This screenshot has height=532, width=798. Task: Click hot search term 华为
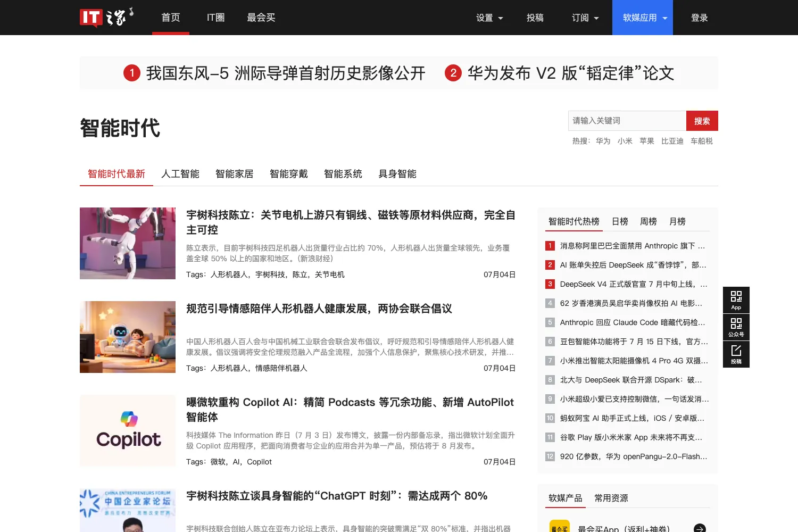[x=603, y=141]
